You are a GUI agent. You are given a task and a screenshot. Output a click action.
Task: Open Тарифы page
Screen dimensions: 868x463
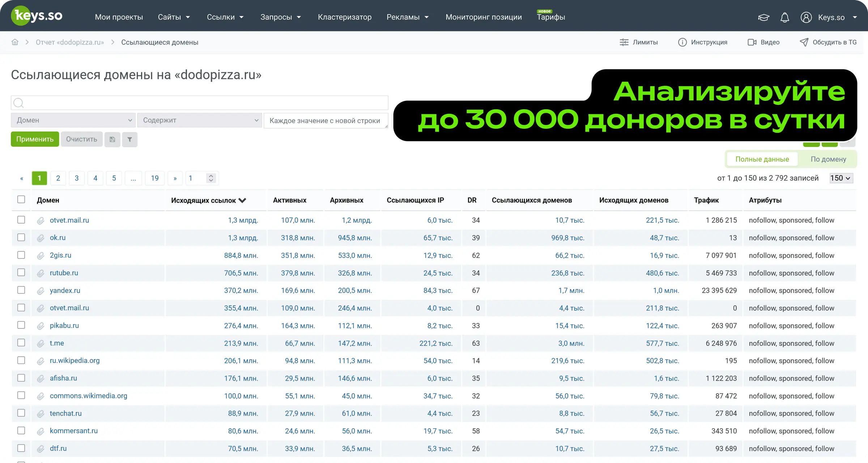pyautogui.click(x=551, y=17)
